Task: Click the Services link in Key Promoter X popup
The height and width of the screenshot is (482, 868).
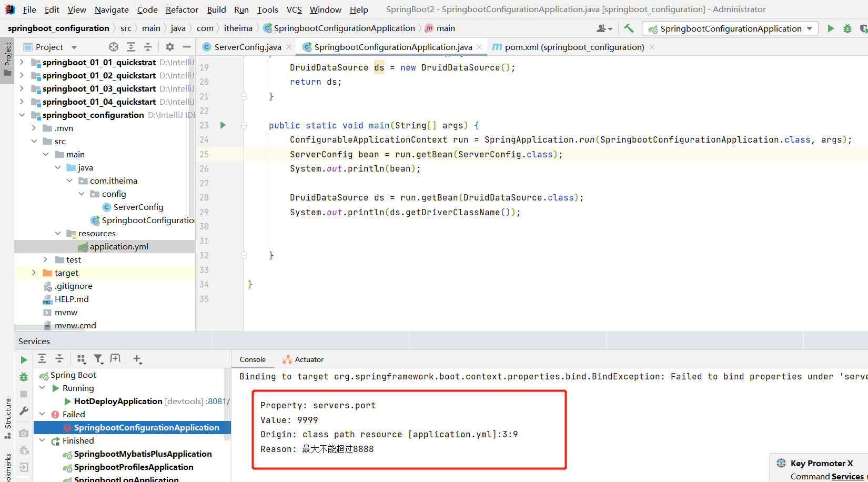Action: point(847,476)
